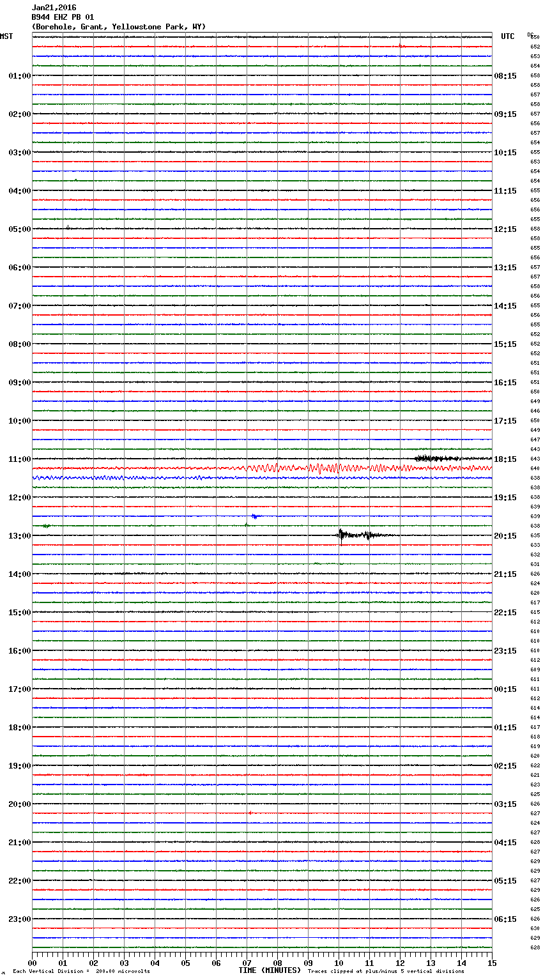Select the 17:00 MST time label
The image size is (543, 980).
click(x=20, y=689)
